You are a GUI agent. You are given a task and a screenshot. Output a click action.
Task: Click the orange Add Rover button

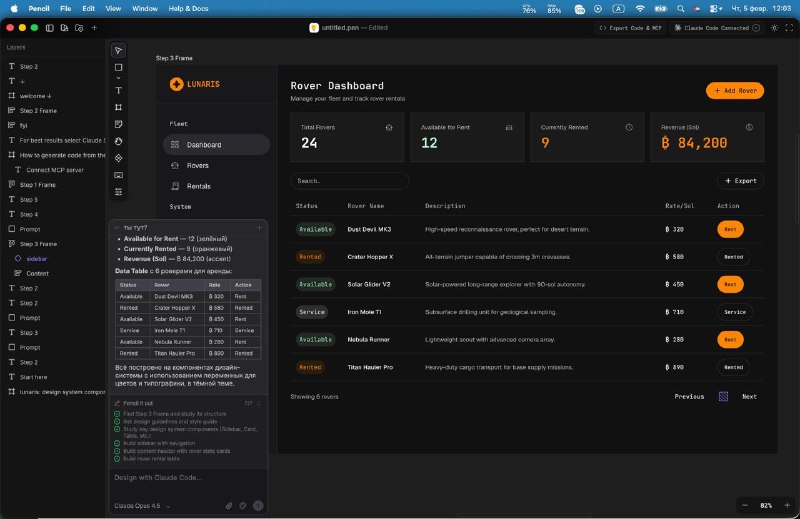click(735, 91)
